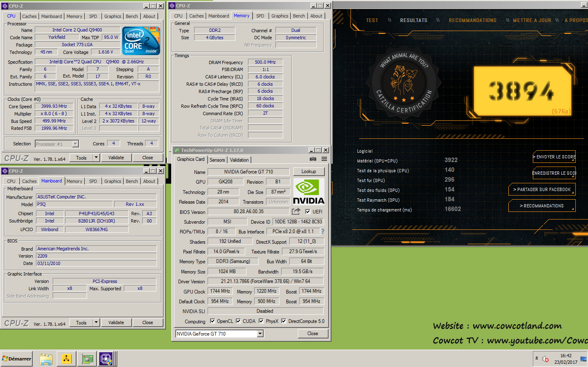Open Caches tab in CPU-Z processor window
The height and width of the screenshot is (367, 588).
point(29,16)
